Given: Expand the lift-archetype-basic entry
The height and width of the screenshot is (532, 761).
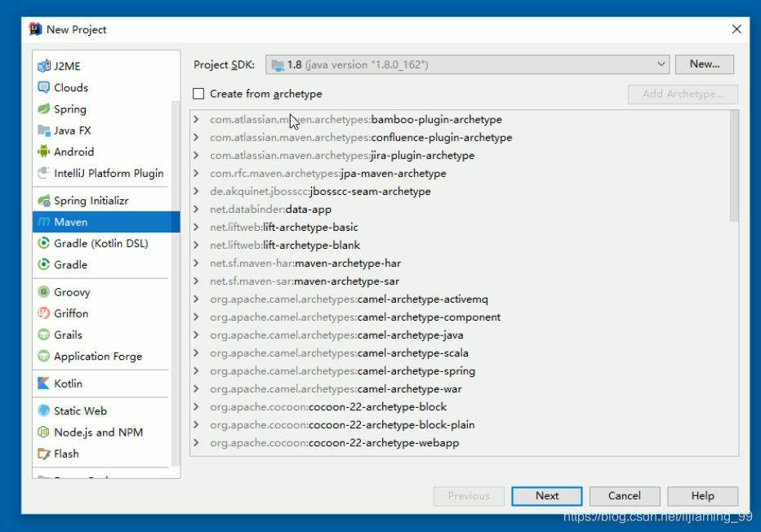Looking at the screenshot, I should pyautogui.click(x=196, y=227).
